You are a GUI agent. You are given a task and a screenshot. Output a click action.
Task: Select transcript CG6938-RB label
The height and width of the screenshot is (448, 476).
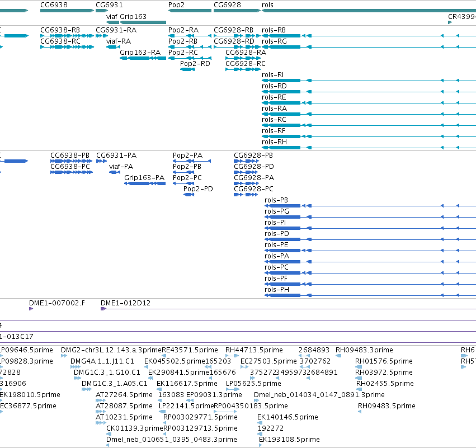(x=60, y=30)
